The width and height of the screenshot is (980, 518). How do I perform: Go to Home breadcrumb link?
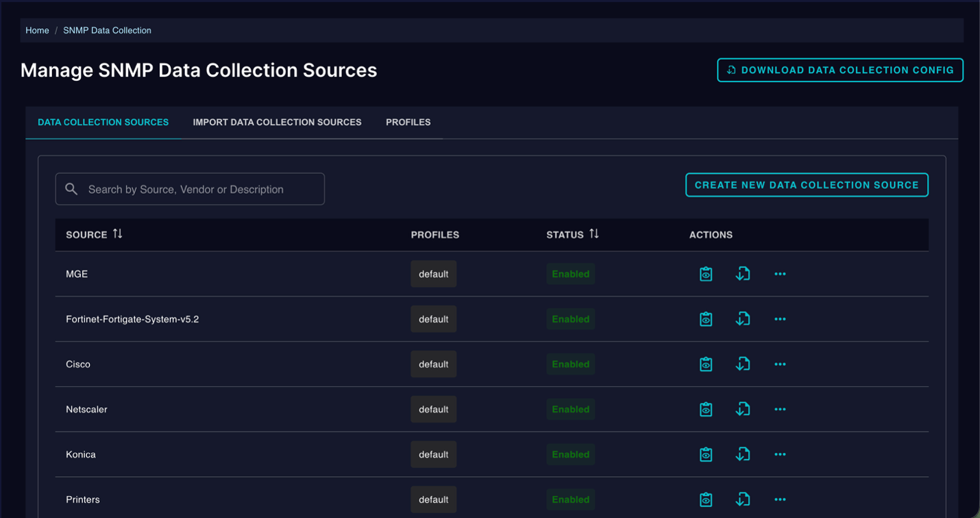[x=37, y=31]
